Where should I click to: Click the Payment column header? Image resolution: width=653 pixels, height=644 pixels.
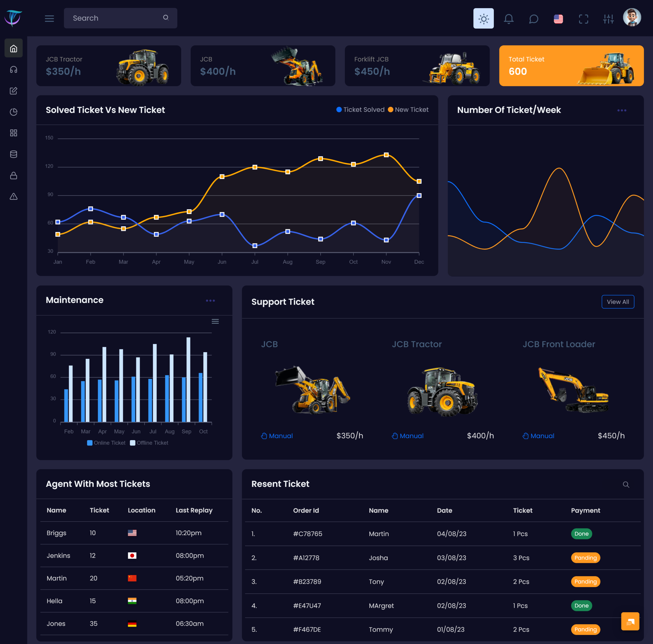coord(585,511)
